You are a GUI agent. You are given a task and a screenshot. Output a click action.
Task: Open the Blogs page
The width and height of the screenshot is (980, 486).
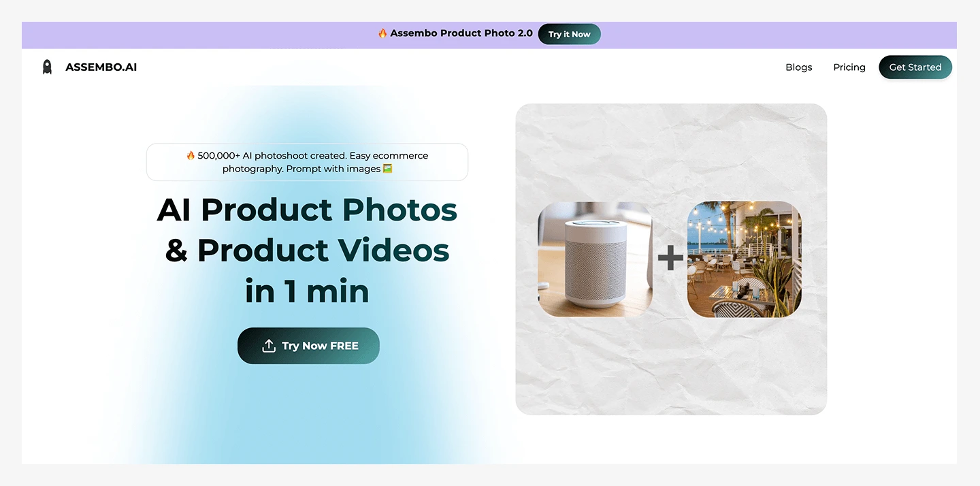click(x=799, y=67)
